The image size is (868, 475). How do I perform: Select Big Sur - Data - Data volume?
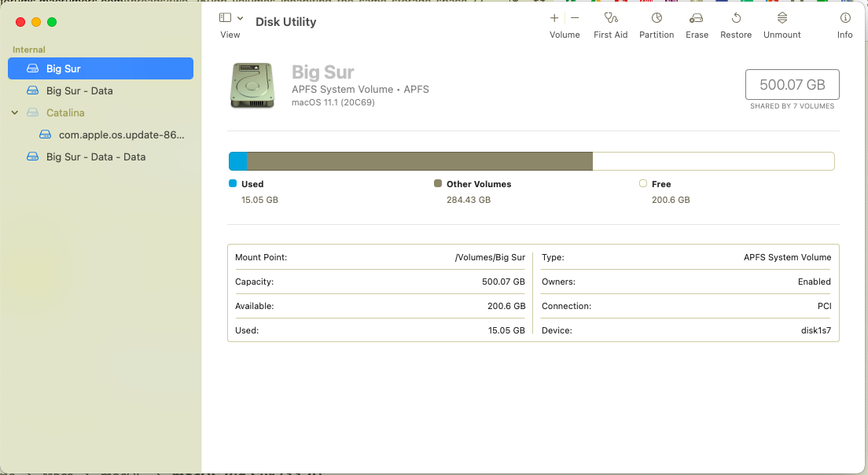click(100, 157)
